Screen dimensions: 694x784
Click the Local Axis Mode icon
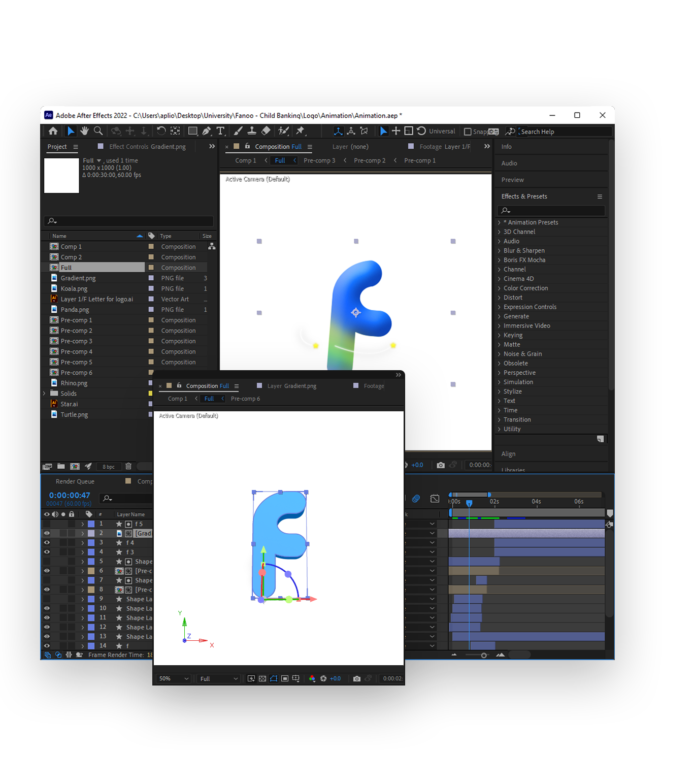[338, 131]
